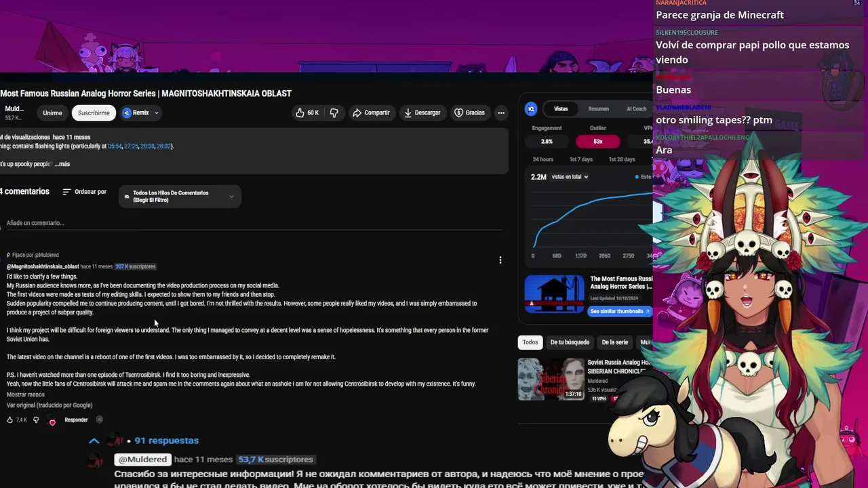Viewport: 868px width, 488px height.
Task: Like the pinned comment with 7,4K likes
Action: coord(9,420)
